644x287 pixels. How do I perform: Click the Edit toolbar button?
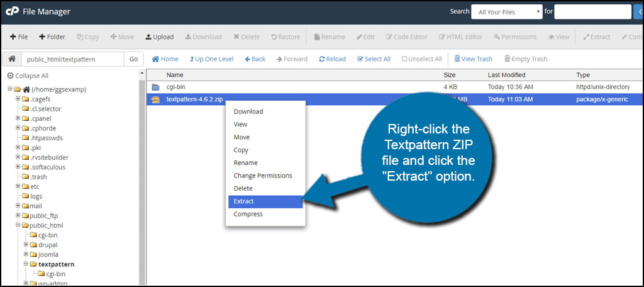point(365,37)
